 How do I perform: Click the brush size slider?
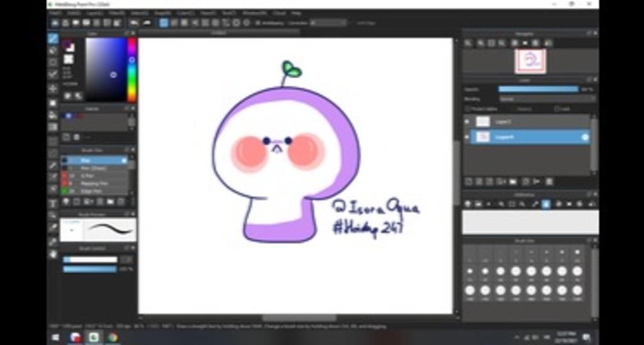(x=90, y=260)
